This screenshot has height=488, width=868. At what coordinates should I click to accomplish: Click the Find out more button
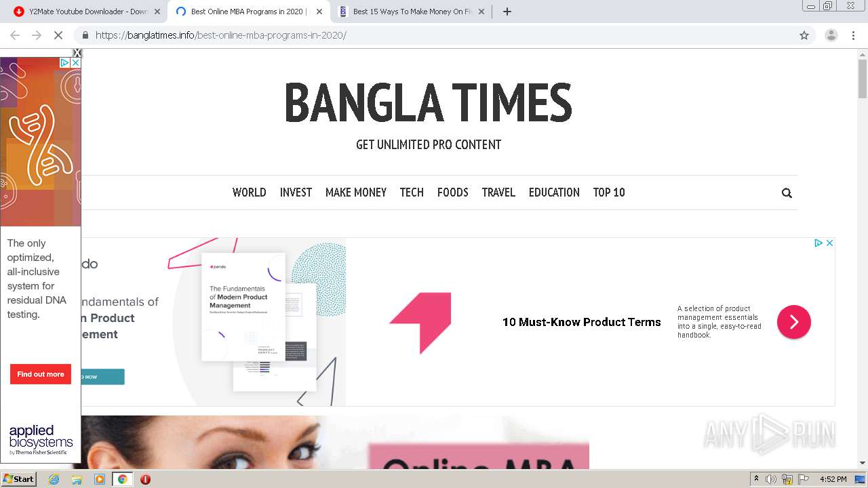[x=41, y=374]
